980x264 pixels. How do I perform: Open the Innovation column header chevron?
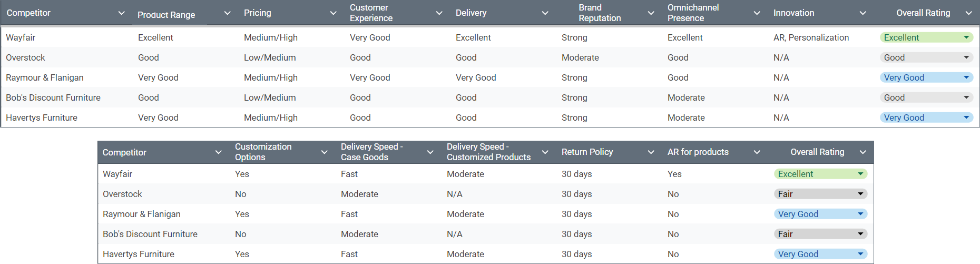[863, 13]
